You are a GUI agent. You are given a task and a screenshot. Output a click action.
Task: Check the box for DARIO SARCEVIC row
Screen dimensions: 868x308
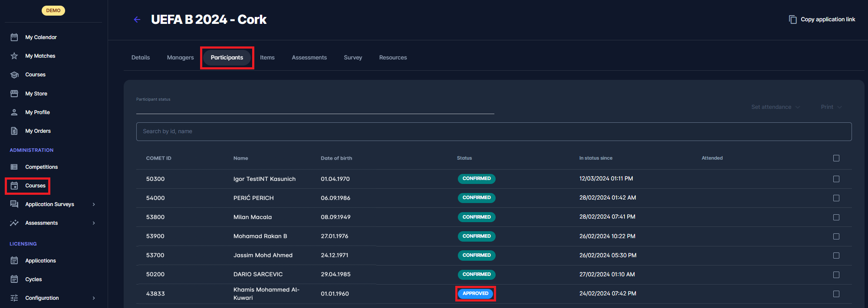click(x=836, y=275)
